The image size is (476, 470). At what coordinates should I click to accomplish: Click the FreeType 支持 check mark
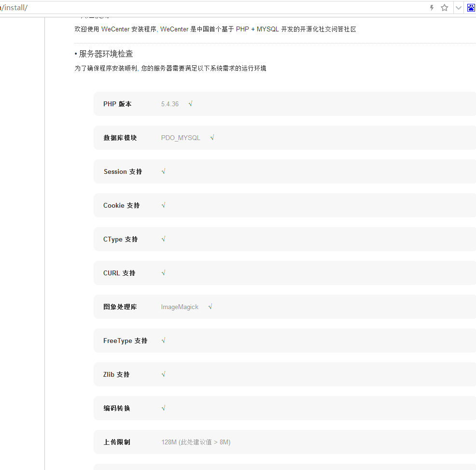point(164,341)
